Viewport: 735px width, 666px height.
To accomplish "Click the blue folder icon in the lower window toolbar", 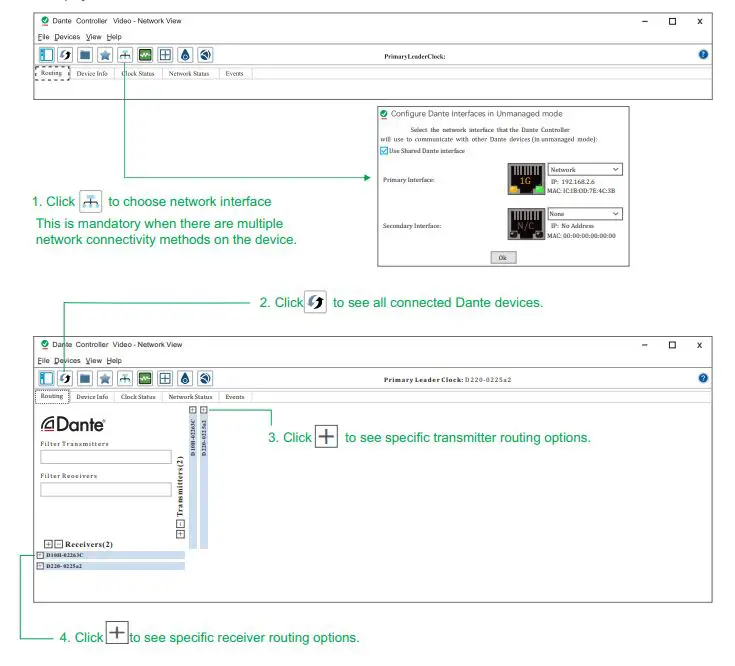I will 85,378.
